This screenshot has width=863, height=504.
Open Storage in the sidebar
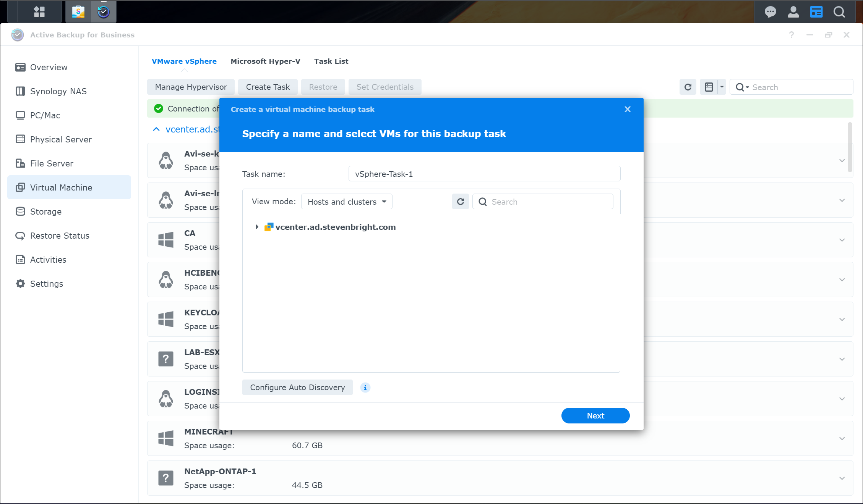(46, 212)
